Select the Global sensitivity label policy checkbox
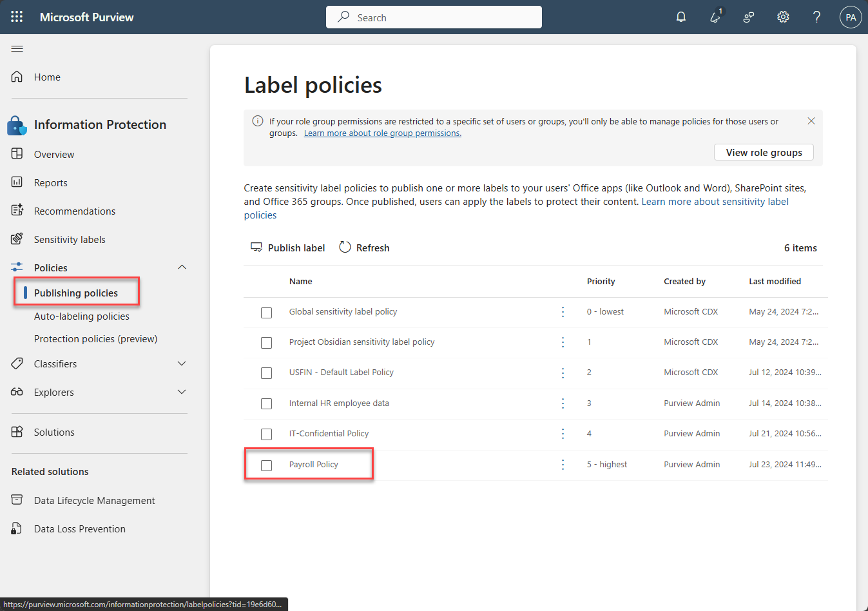 266,313
